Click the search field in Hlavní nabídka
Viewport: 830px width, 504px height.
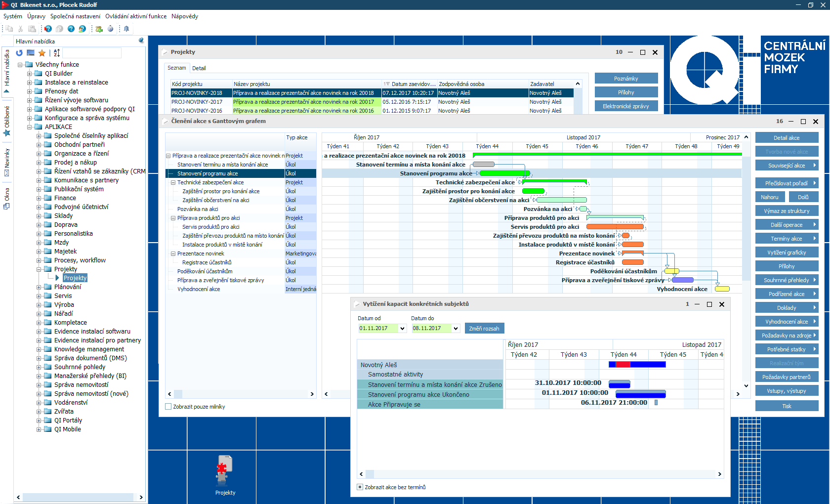click(x=92, y=53)
